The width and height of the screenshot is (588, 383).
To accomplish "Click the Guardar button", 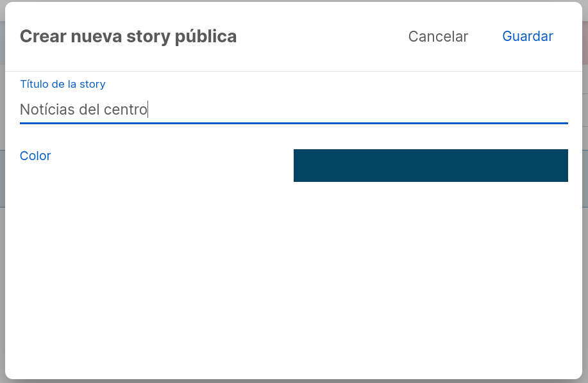I will [x=528, y=37].
